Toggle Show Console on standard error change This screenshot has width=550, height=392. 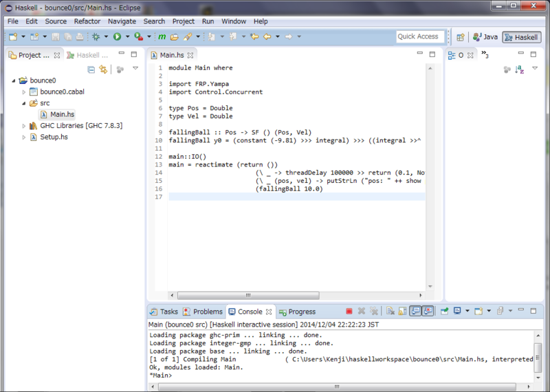pyautogui.click(x=428, y=311)
